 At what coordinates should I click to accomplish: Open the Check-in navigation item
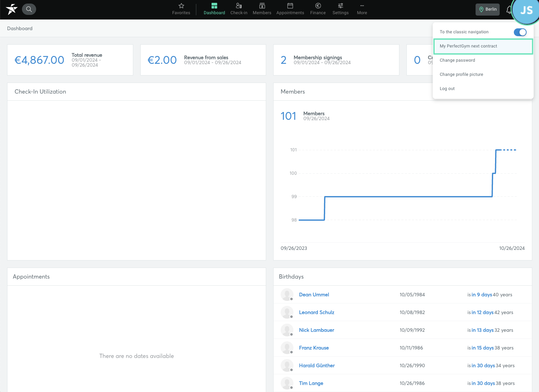click(239, 9)
